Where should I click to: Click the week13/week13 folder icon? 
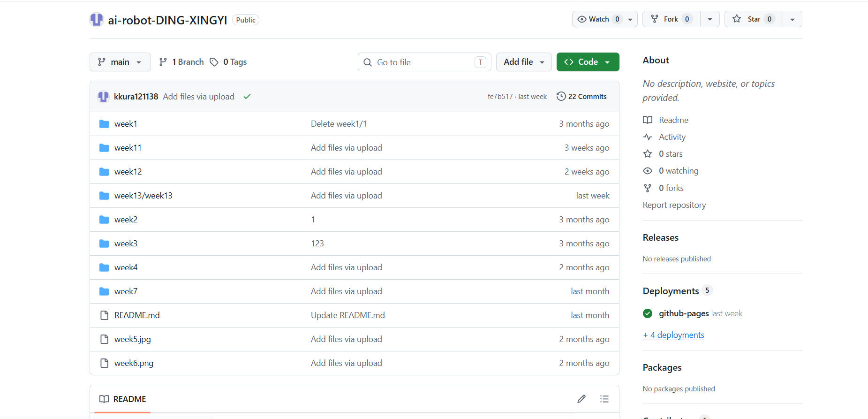coord(104,196)
